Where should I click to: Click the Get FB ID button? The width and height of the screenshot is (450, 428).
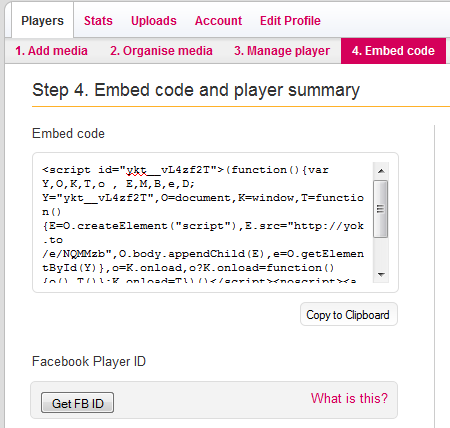click(x=77, y=403)
